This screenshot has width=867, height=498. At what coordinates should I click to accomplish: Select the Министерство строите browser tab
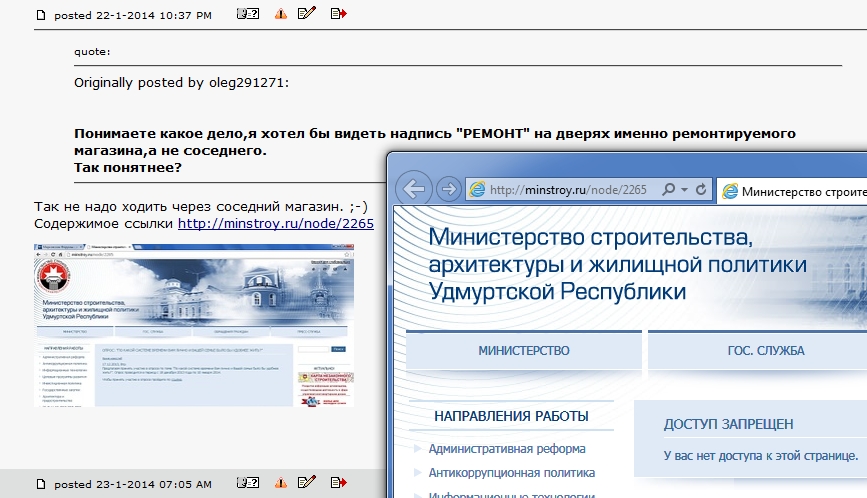click(792, 191)
